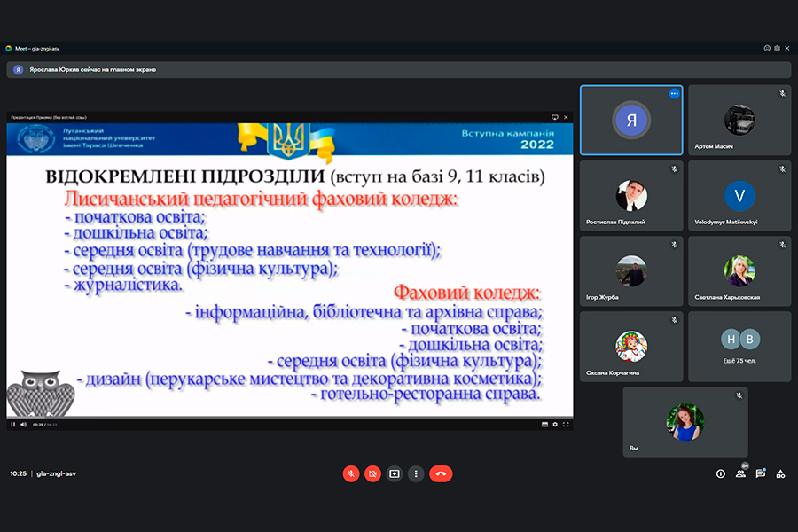Screen dimensions: 798x532
Task: Pause the shared presentation video
Action: [x=12, y=424]
